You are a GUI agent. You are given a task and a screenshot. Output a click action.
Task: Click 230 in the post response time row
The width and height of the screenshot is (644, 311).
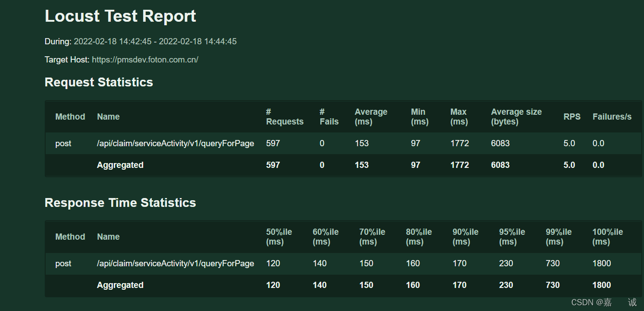click(506, 264)
